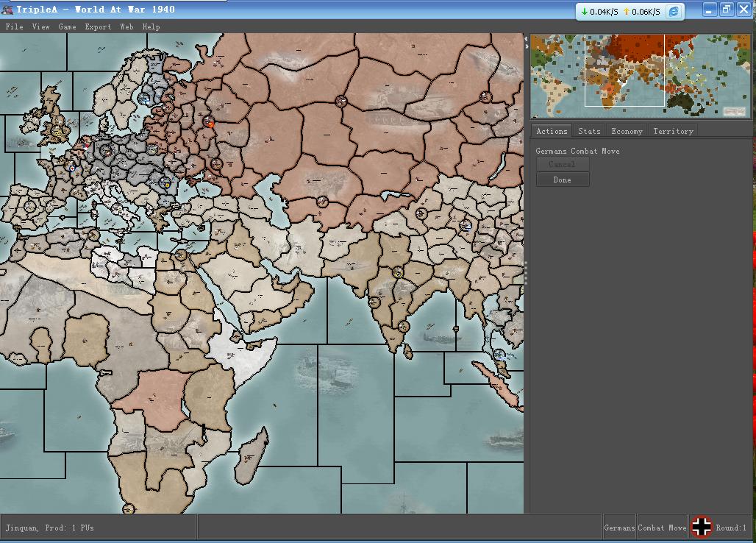Click the orange upload arrow in speed widget

[x=627, y=12]
